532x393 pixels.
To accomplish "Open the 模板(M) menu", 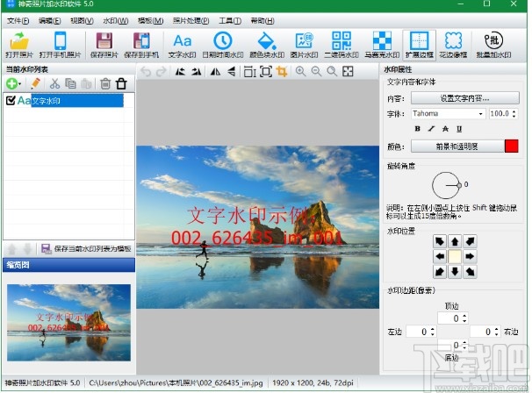I will 150,21.
